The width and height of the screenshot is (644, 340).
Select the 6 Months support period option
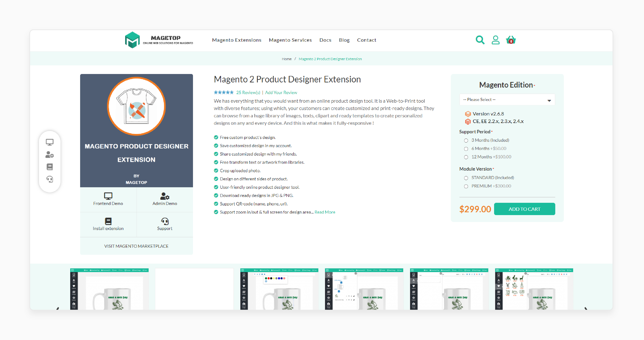click(x=465, y=148)
